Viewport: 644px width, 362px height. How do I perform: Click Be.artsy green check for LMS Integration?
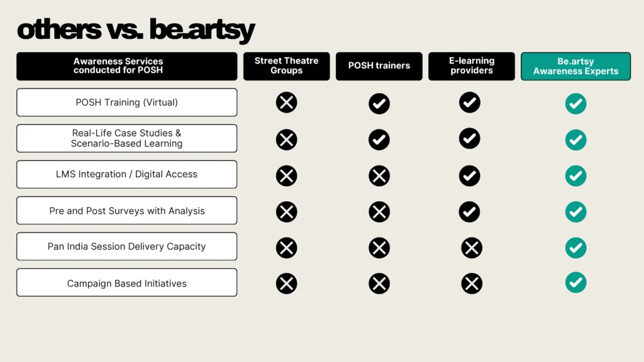[575, 176]
